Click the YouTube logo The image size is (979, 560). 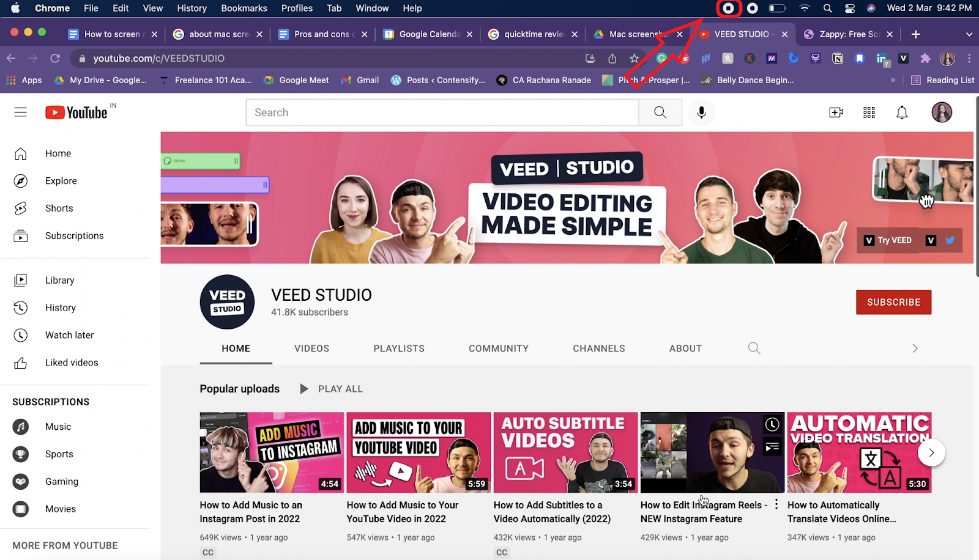point(76,112)
